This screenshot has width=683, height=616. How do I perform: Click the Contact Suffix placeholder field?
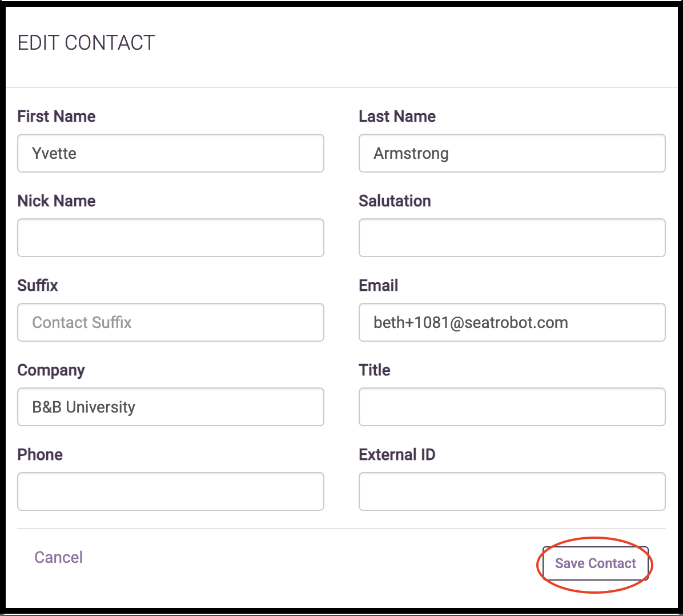pos(171,322)
